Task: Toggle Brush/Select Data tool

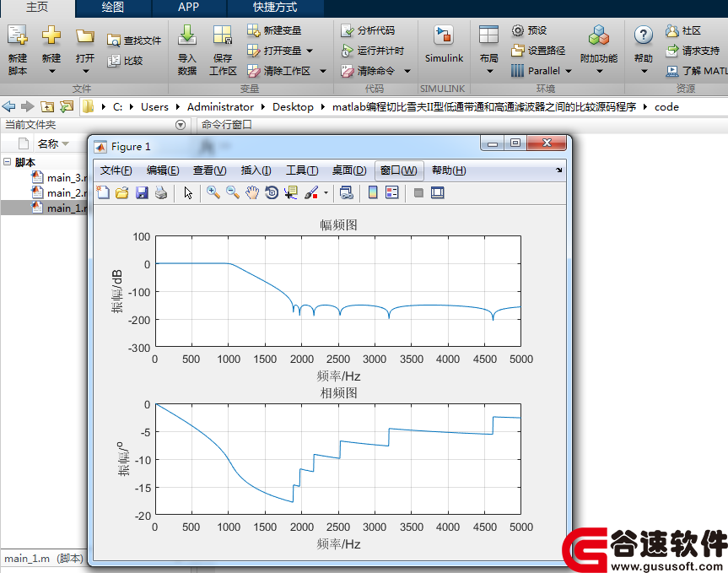Action: (311, 192)
